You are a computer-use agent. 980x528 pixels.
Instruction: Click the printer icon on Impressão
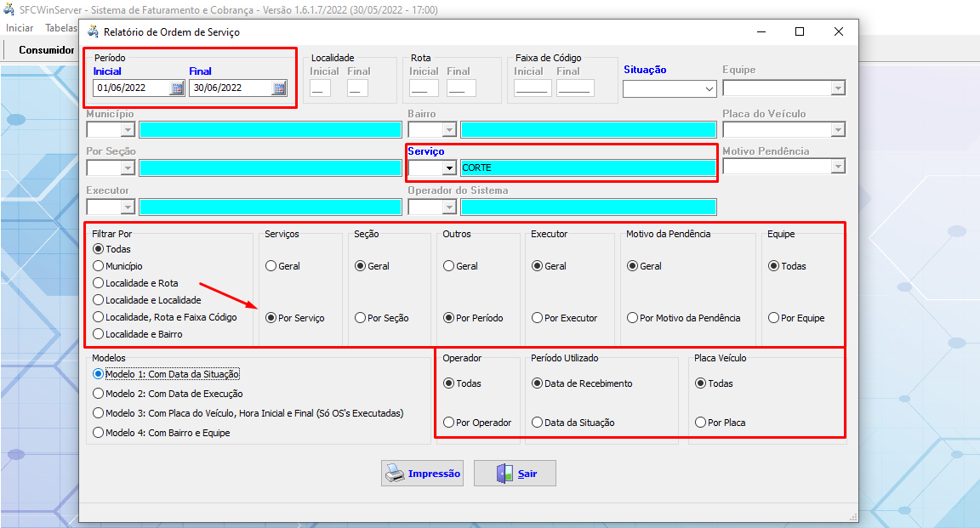pos(393,474)
